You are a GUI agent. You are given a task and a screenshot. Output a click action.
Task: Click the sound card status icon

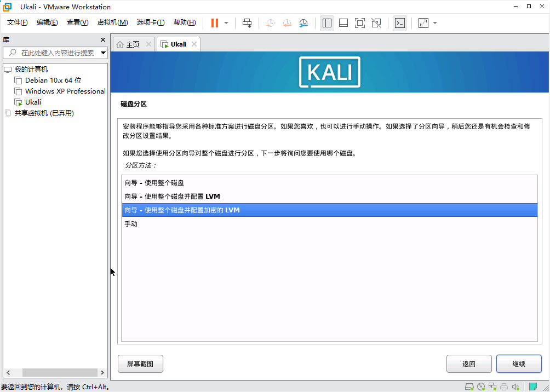pos(515,387)
